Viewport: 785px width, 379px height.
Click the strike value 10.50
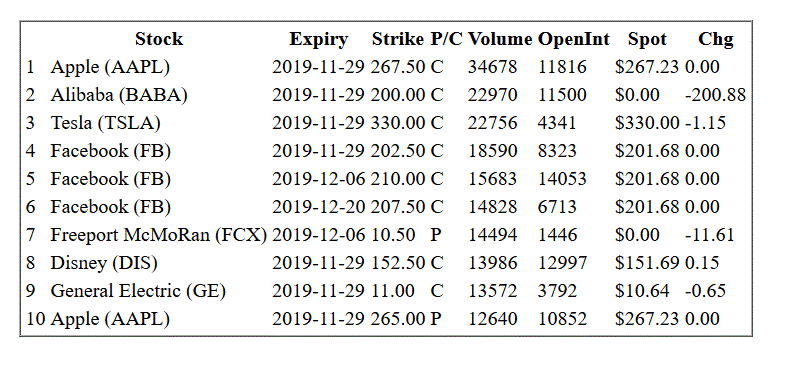click(393, 235)
